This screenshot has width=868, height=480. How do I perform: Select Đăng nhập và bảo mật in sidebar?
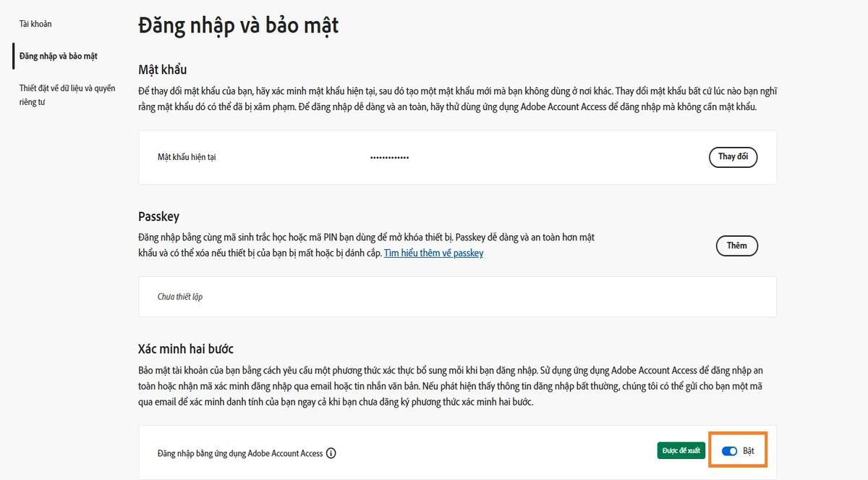click(59, 56)
